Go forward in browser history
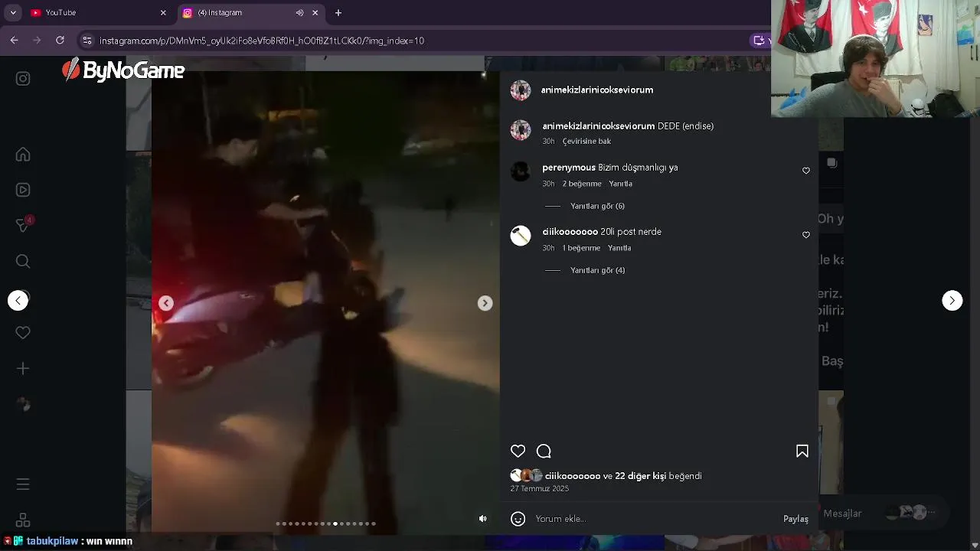 (37, 40)
